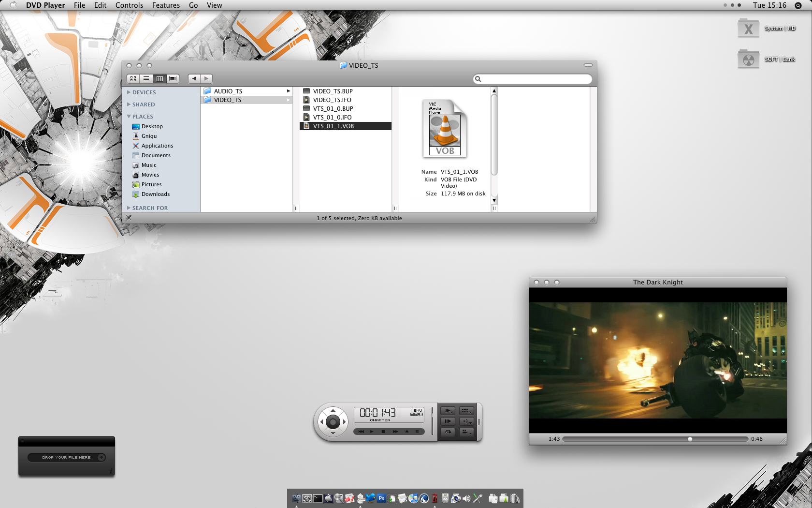Stop DVD playback on the controller
This screenshot has height=508, width=812.
tap(383, 432)
